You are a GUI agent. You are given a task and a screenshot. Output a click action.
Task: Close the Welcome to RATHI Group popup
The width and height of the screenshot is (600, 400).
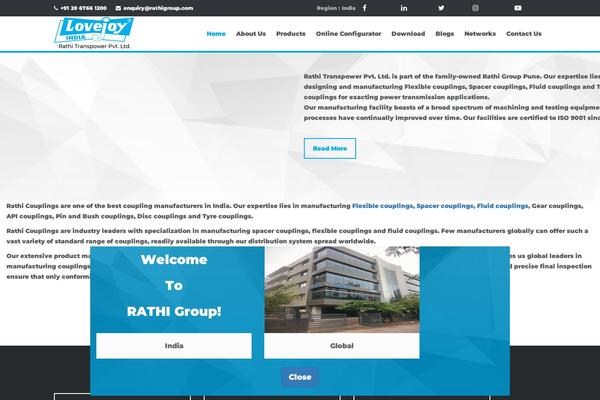[x=300, y=377]
